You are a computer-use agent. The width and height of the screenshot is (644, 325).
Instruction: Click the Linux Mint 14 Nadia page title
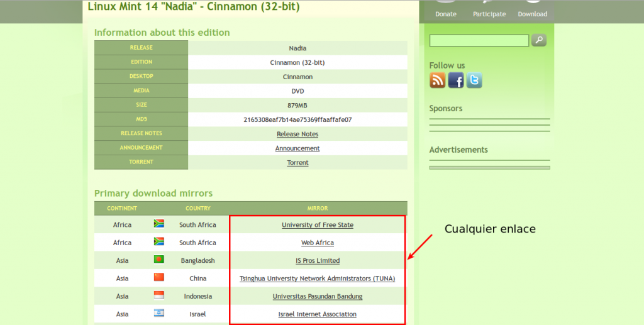pos(194,6)
